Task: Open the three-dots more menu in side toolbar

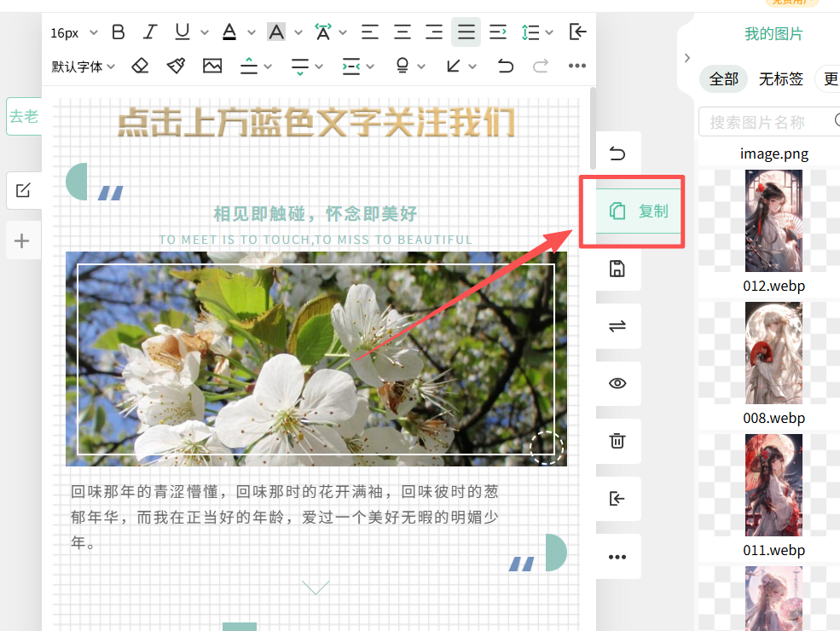Action: click(x=617, y=557)
